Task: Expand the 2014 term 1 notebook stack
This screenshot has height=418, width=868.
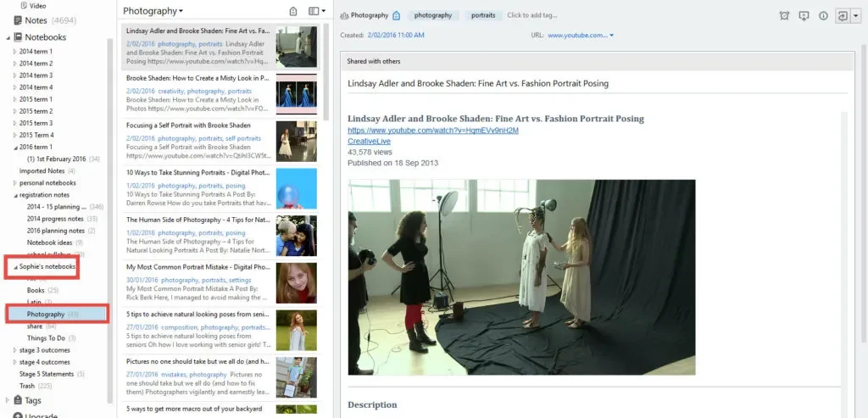Action: point(15,52)
